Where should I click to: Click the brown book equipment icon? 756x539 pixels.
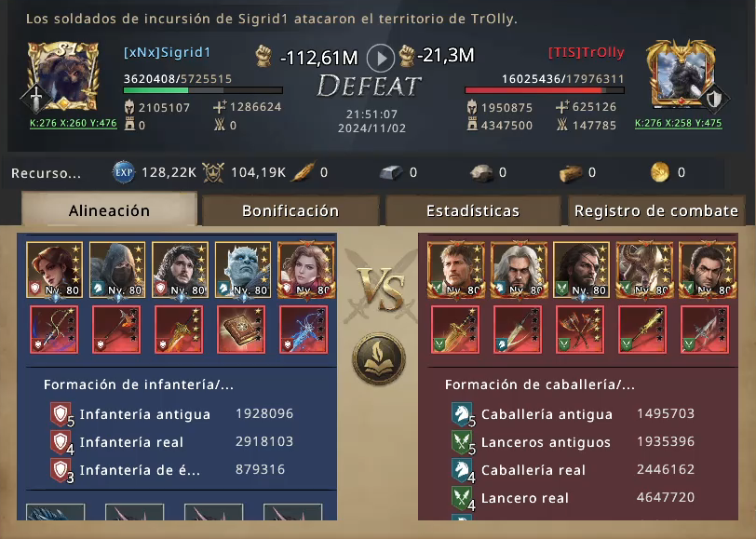click(x=241, y=330)
